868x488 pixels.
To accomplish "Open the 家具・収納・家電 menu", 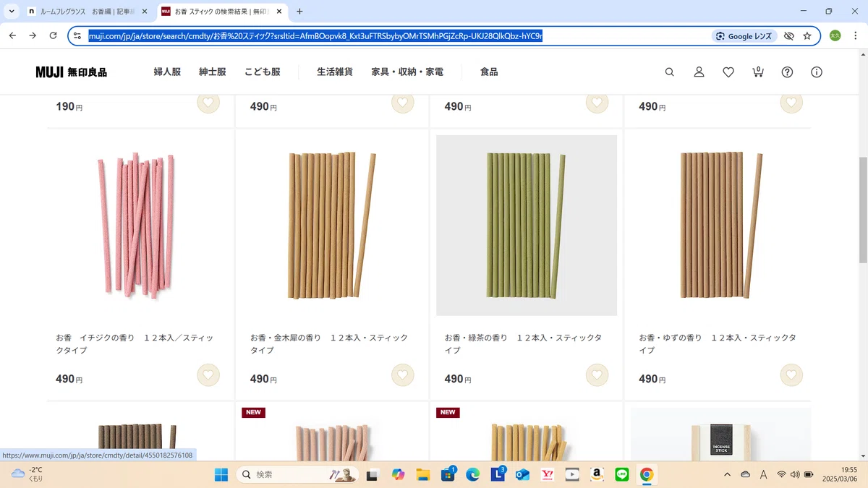I will [x=407, y=72].
